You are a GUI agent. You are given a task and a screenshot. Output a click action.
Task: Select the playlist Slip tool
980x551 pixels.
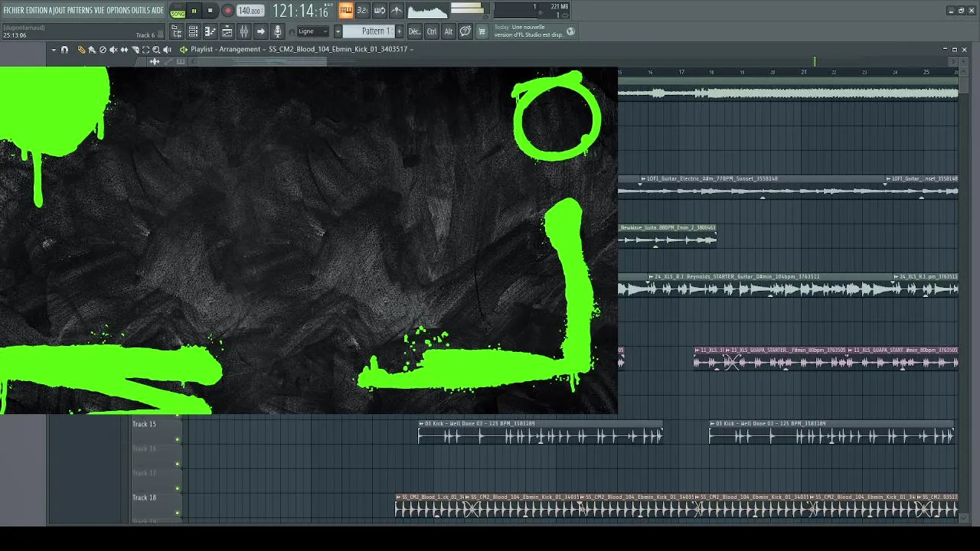coord(124,50)
